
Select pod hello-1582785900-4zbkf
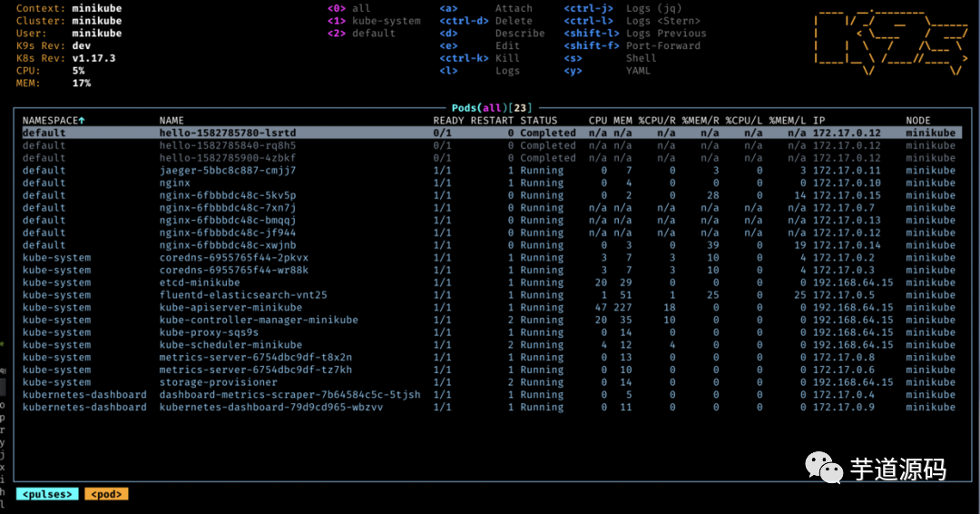tap(492, 158)
